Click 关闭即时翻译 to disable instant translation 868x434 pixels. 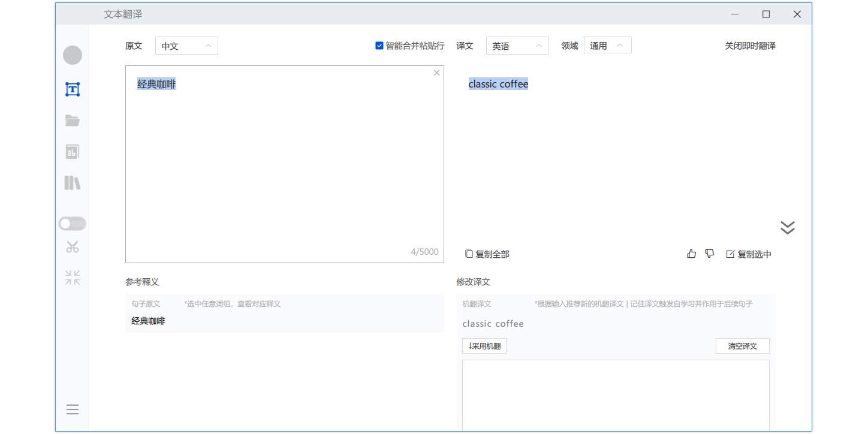pos(750,46)
